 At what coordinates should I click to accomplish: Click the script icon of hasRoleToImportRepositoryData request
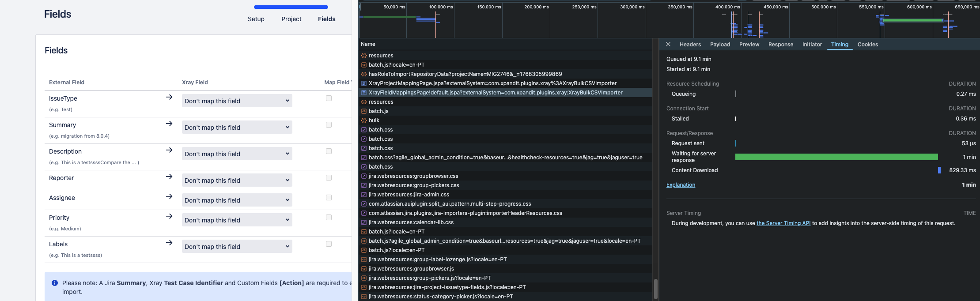364,74
